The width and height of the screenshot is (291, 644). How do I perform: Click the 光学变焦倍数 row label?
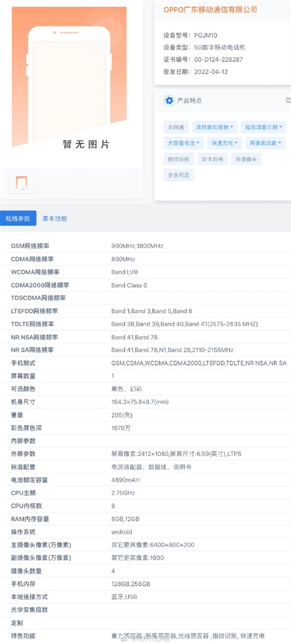coord(30,610)
